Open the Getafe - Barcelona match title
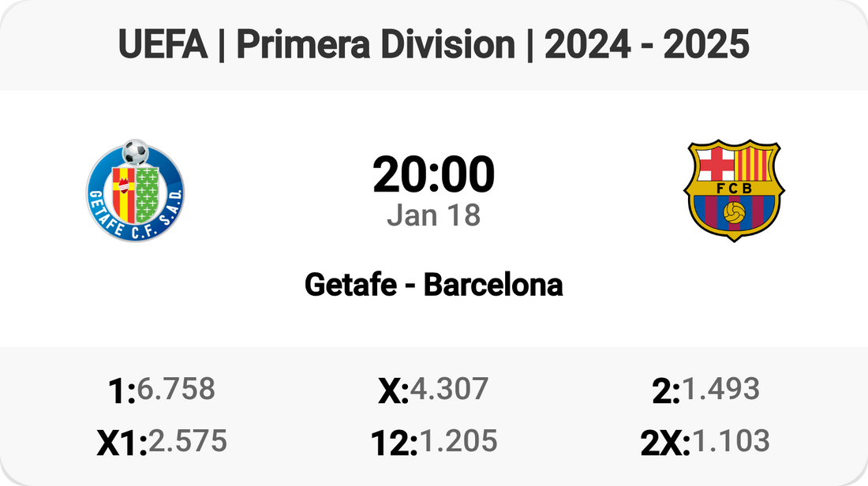 (433, 285)
